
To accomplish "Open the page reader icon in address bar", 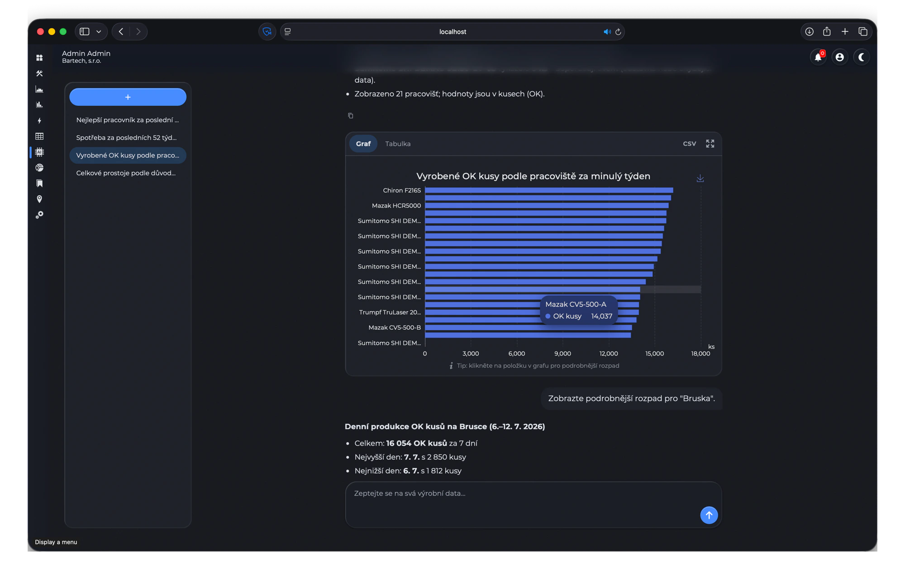I will (x=288, y=32).
